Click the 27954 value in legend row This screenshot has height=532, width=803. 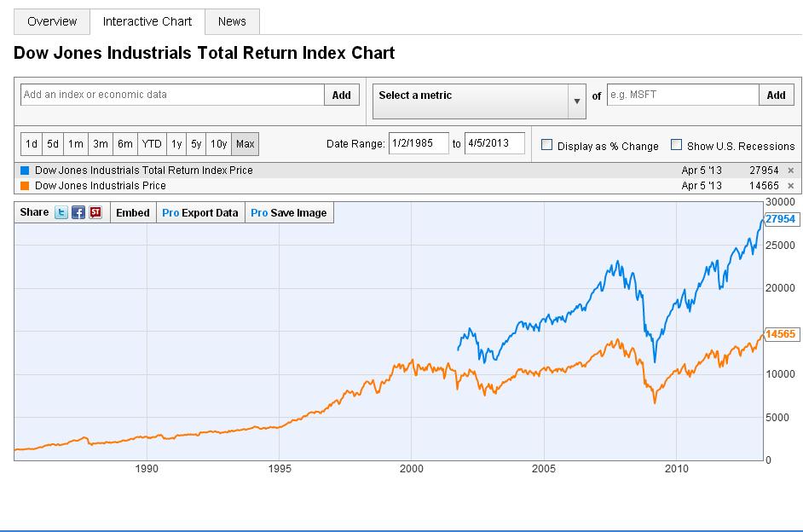click(764, 170)
